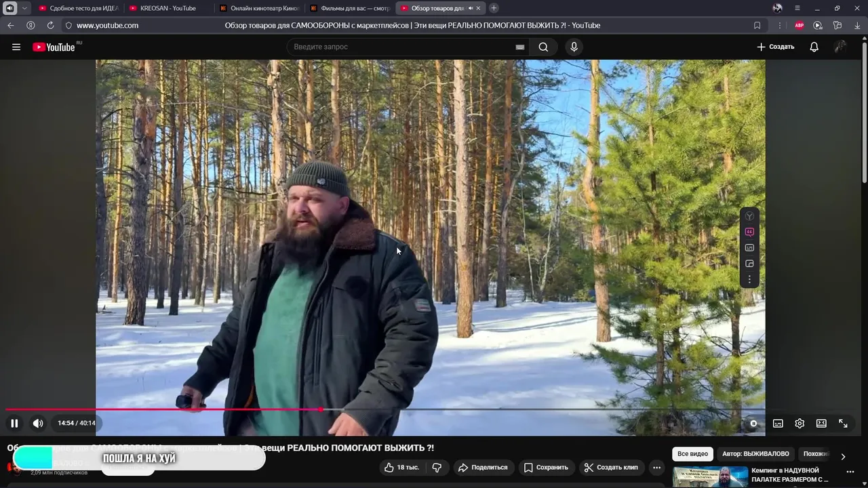Open Yandex home button in toolbar

coord(31,25)
